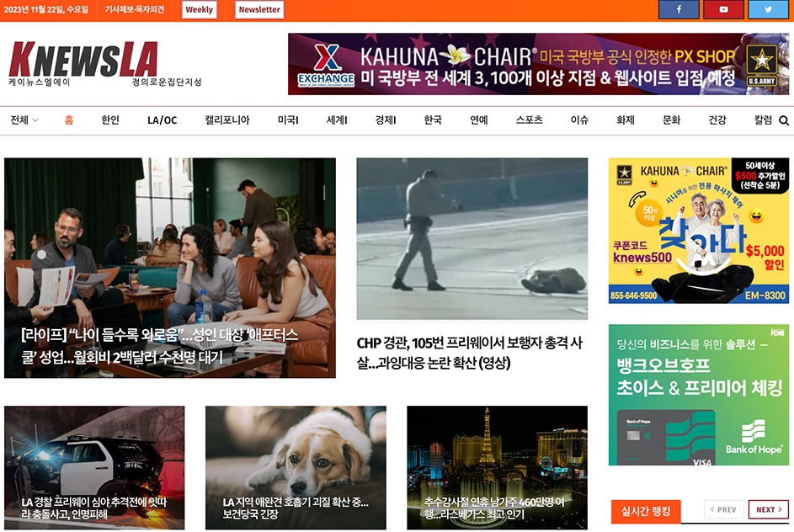The image size is (794, 532).
Task: Open the Newsletter signup button
Action: 258,9
